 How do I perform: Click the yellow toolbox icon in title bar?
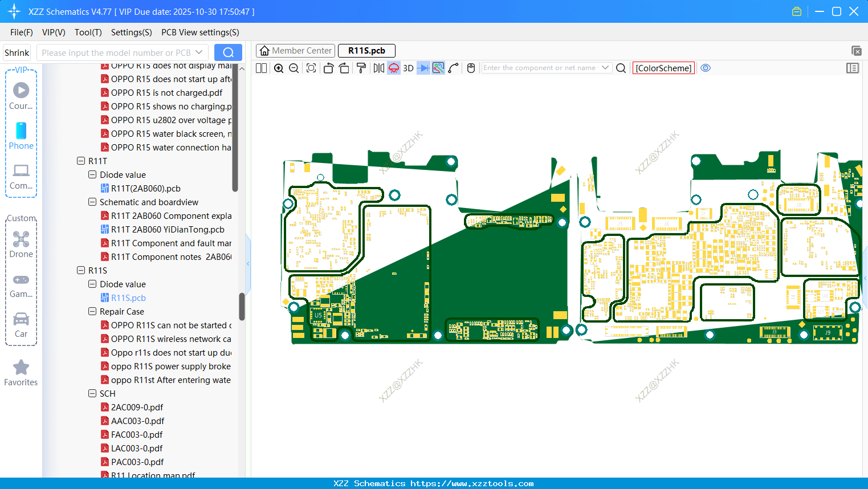point(797,11)
